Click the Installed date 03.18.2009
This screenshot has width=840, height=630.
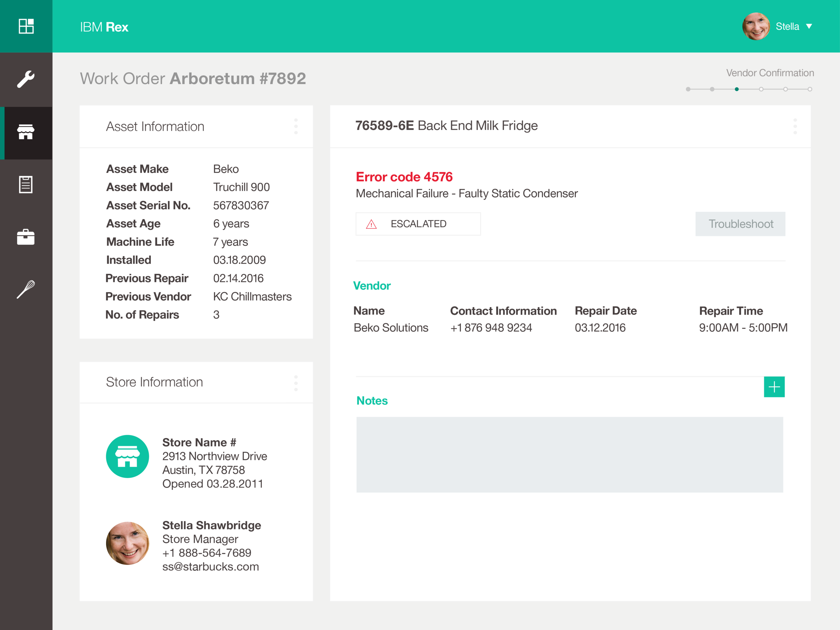[240, 260]
